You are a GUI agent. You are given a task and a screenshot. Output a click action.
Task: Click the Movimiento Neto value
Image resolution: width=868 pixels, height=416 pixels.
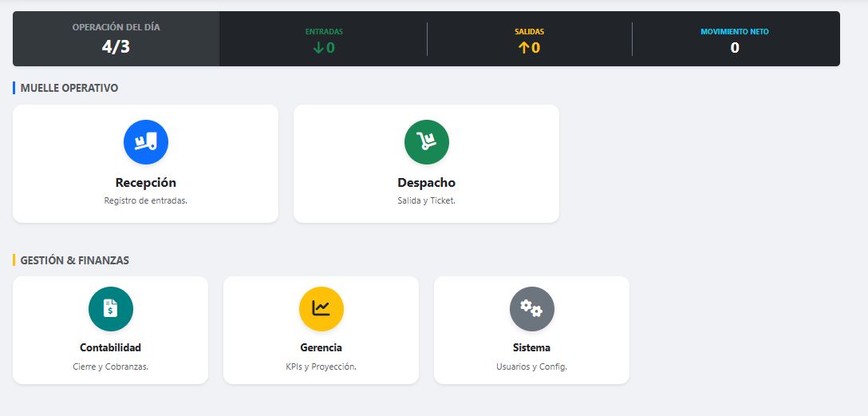735,48
